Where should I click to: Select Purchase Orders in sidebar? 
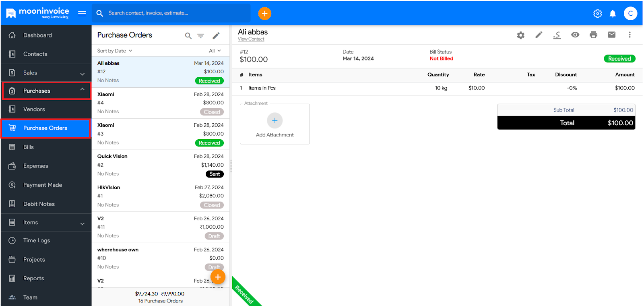pyautogui.click(x=46, y=128)
